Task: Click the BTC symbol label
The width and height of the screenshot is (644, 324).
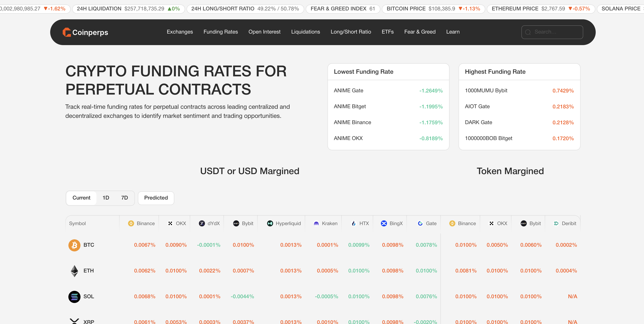Action: (x=89, y=245)
